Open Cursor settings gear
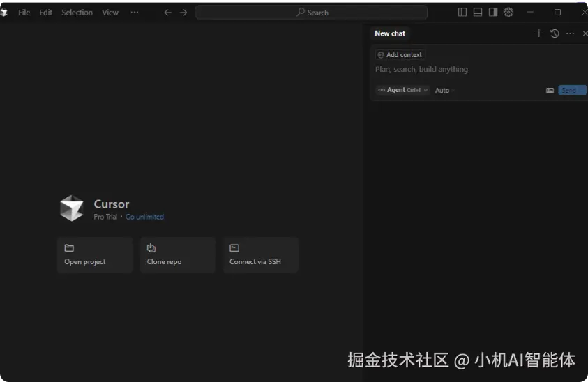The width and height of the screenshot is (588, 382). pos(508,13)
